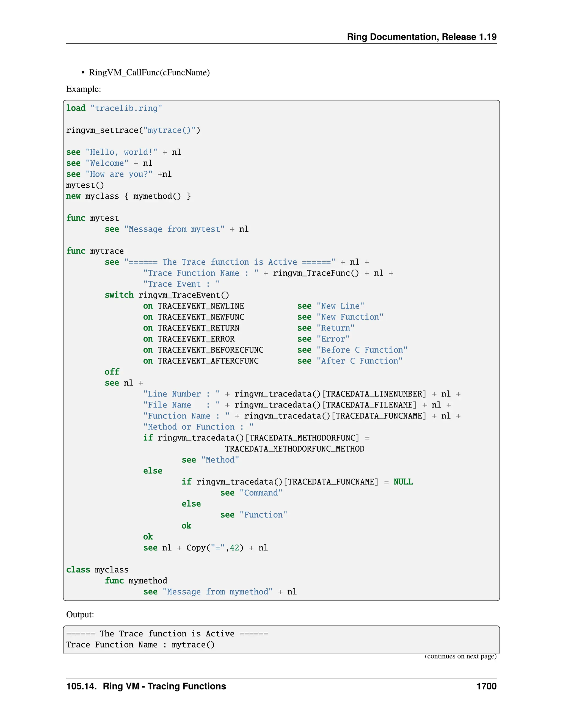Click the Copy("=",42) call
The image size is (563, 728).
[x=215, y=548]
